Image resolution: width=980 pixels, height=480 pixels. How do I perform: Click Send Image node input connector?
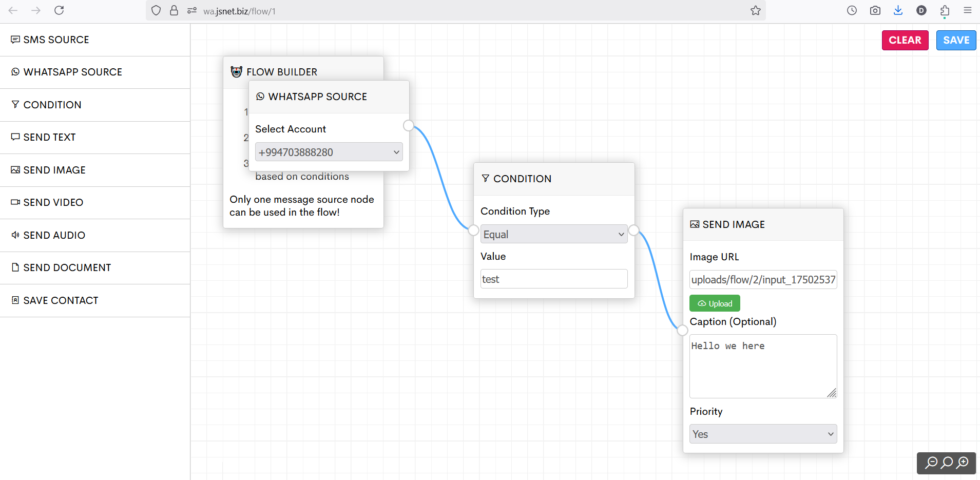682,330
